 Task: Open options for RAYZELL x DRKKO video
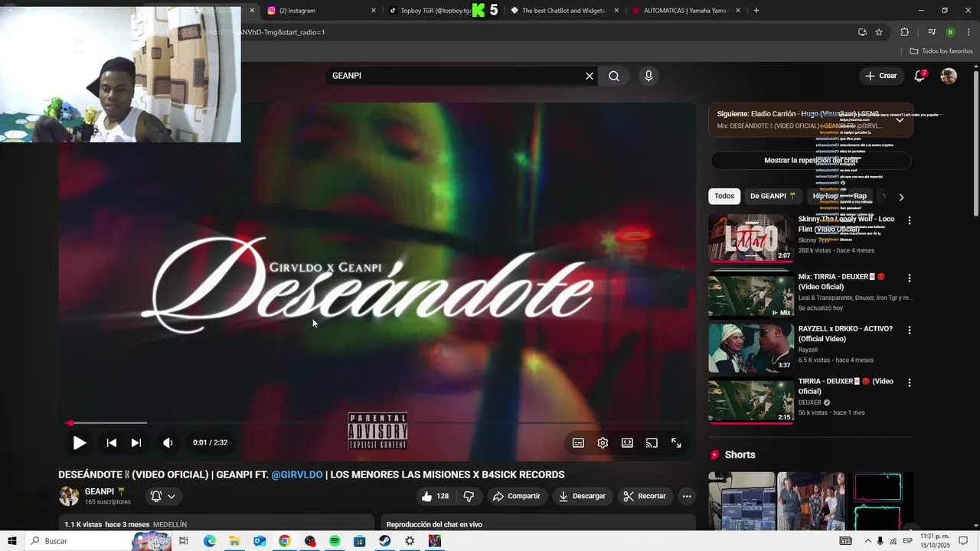[910, 331]
